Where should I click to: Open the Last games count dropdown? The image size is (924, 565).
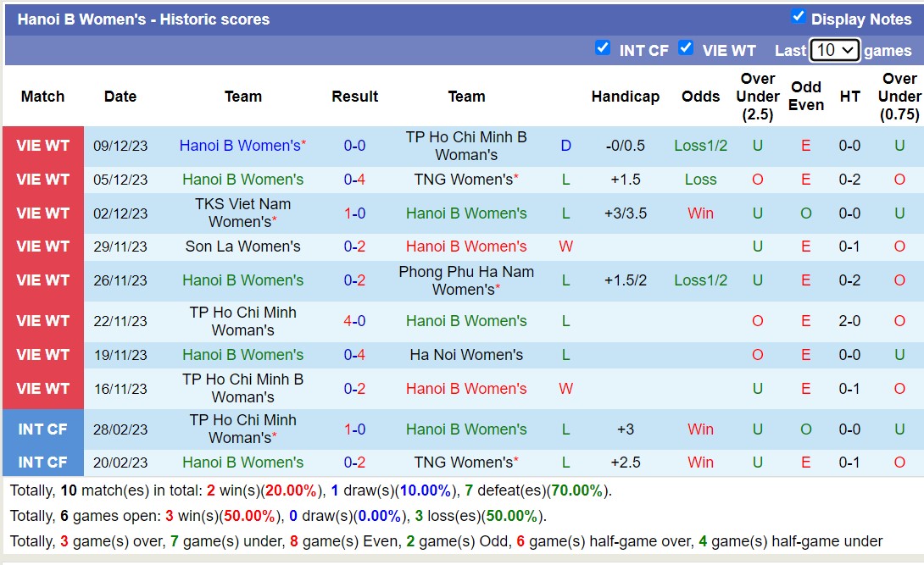click(x=834, y=50)
